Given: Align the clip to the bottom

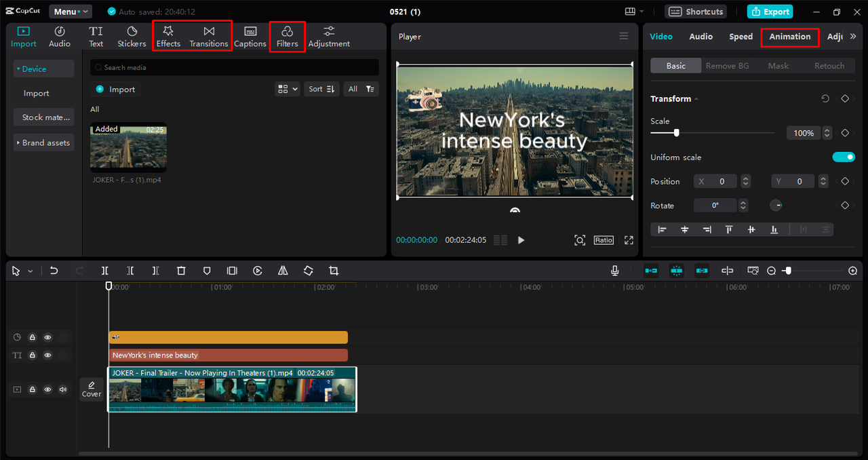Looking at the screenshot, I should pyautogui.click(x=774, y=229).
